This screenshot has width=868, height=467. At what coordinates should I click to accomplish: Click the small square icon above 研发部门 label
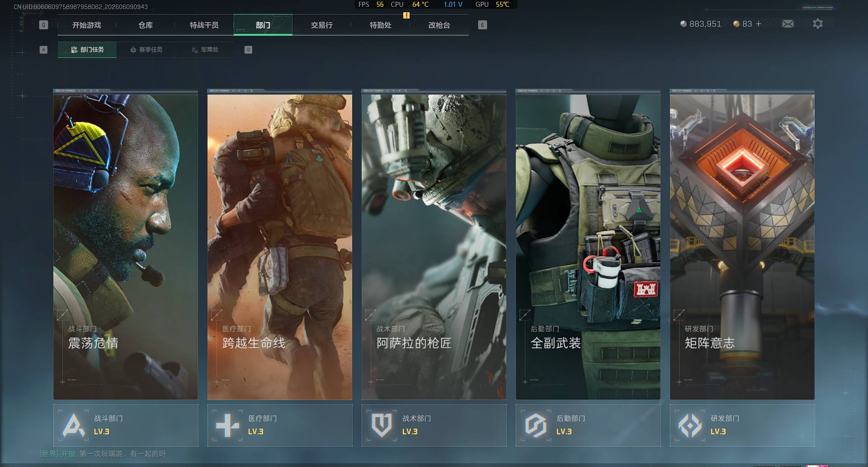pos(679,315)
